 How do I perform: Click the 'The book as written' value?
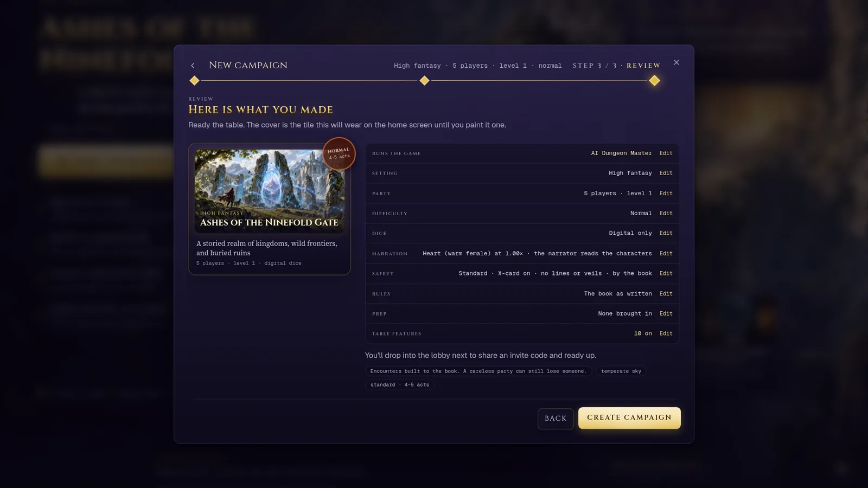618,294
